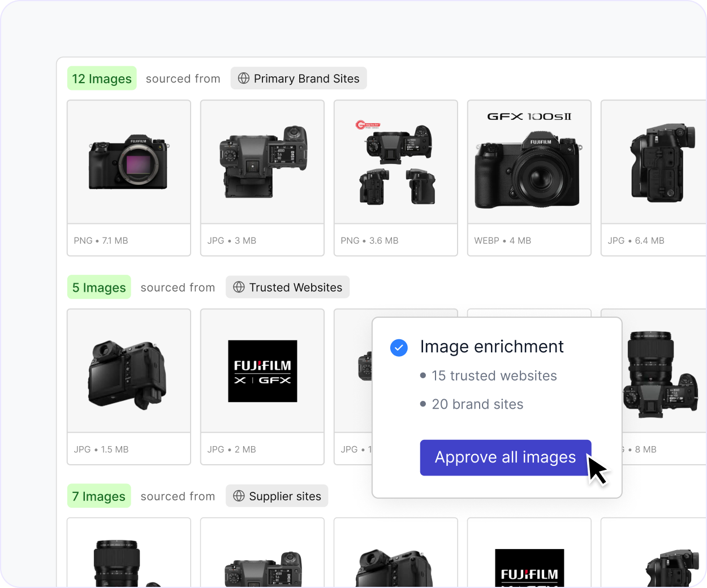Screen dimensions: 707x588
Task: Click the 'JPG • 6.4 MB' label
Action: (636, 241)
